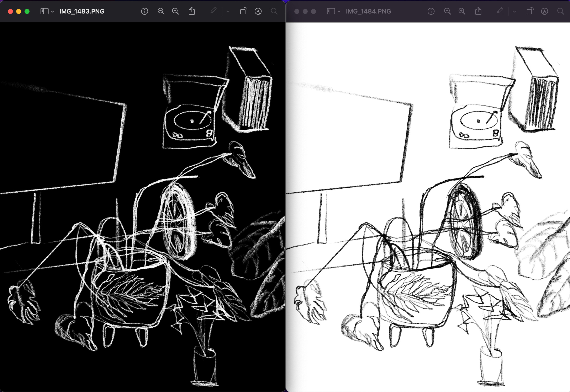
Task: Toggle Markup toolbar in IMG_1483.PNG window
Action: [x=258, y=11]
